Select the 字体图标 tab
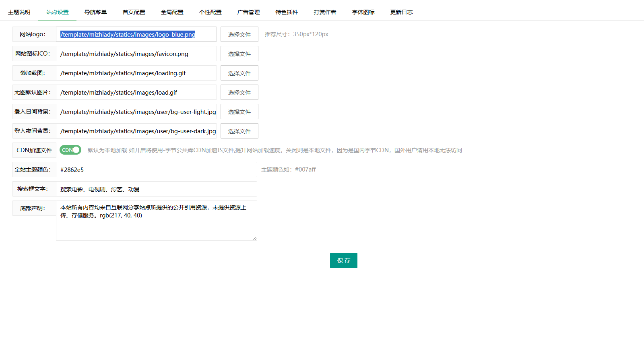This screenshot has height=362, width=644. 363,12
